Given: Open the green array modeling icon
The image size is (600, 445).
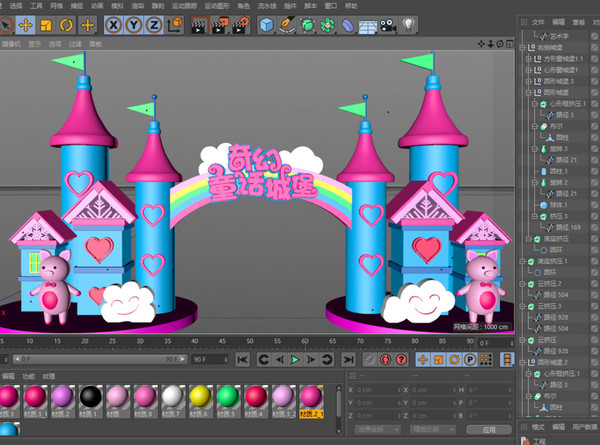Looking at the screenshot, I should coord(328,25).
